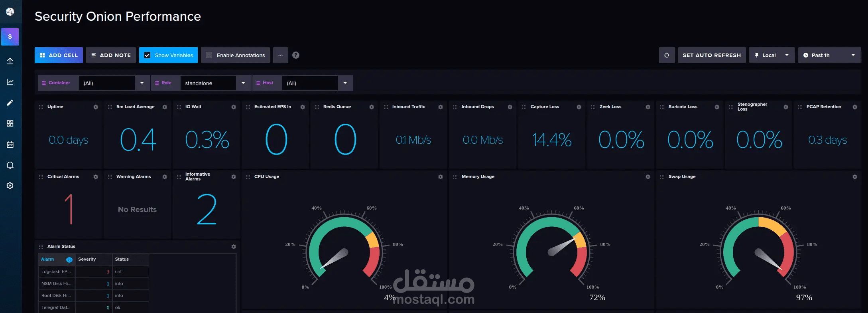868x313 pixels.
Task: Open gear settings on Critical Alarms cell
Action: pos(96,177)
